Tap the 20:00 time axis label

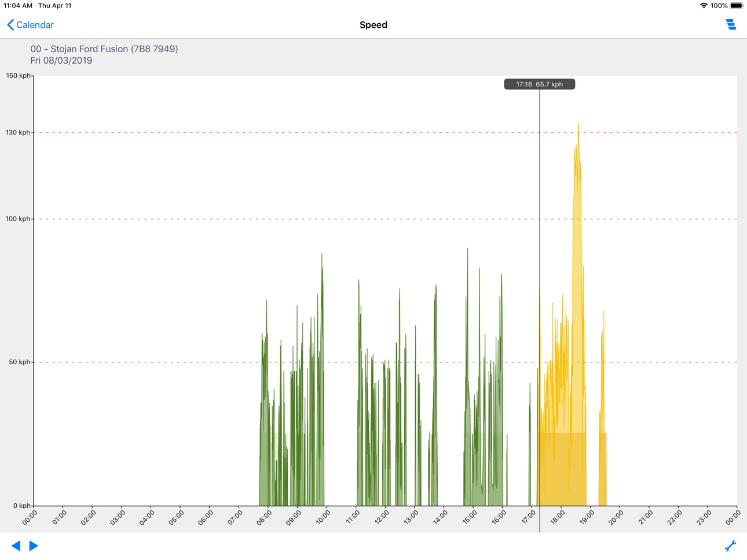616,517
